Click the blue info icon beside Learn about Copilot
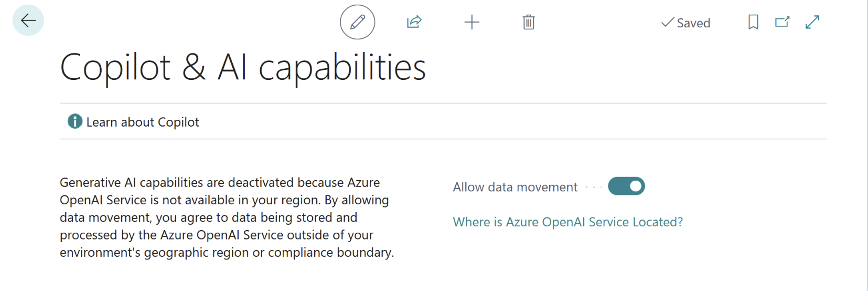Image resolution: width=868 pixels, height=291 pixels. 75,121
